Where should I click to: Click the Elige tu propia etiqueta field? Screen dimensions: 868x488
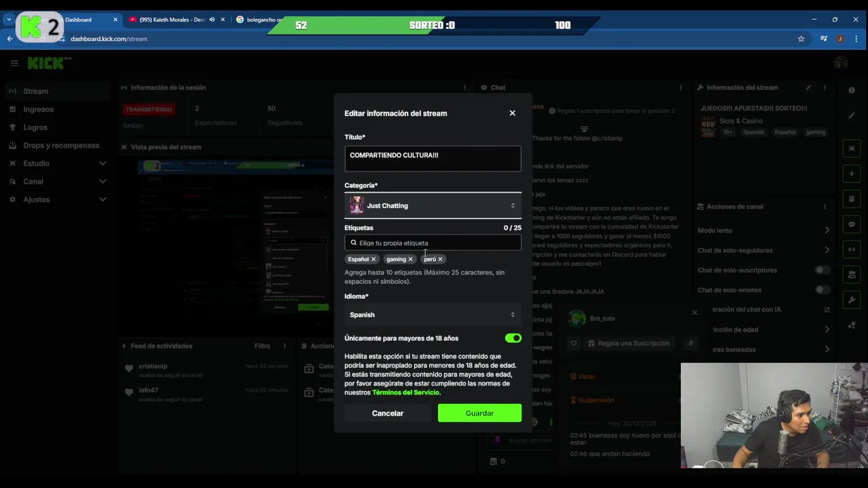tap(433, 243)
